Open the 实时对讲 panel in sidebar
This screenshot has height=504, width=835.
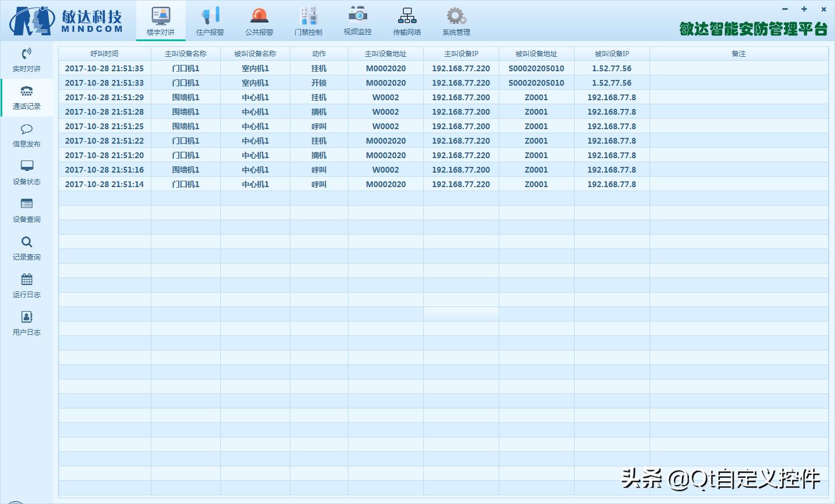click(x=26, y=60)
